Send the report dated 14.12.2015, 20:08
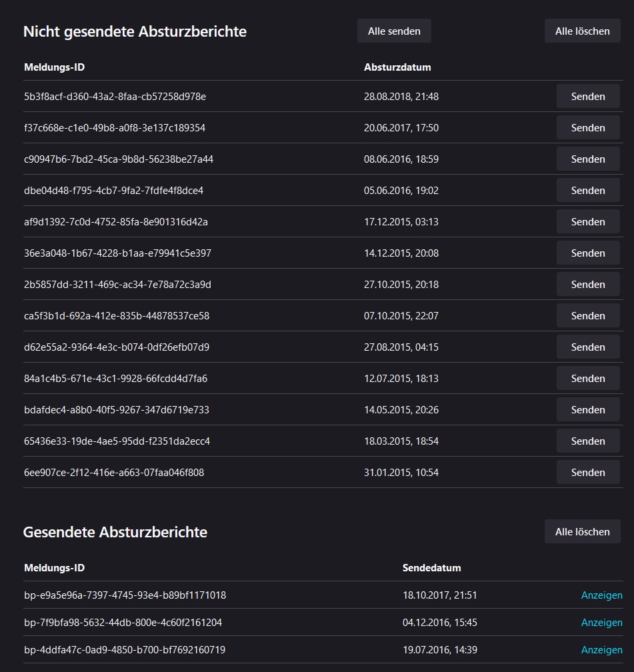Viewport: 634px width, 672px height. pos(588,253)
